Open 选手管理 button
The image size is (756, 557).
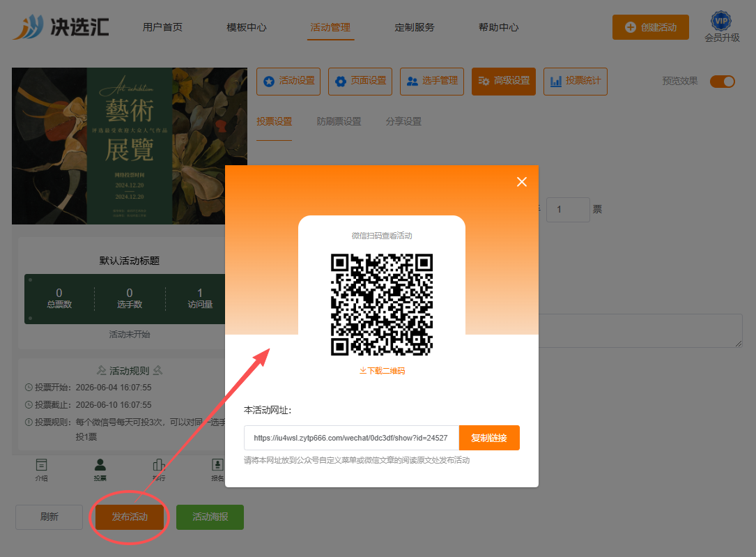tap(432, 81)
